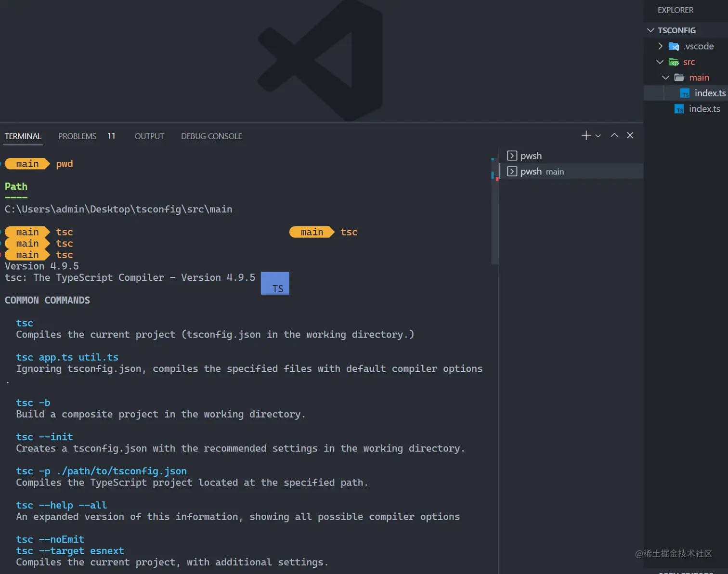728x574 pixels.
Task: Click the pwd command text
Action: 65,164
